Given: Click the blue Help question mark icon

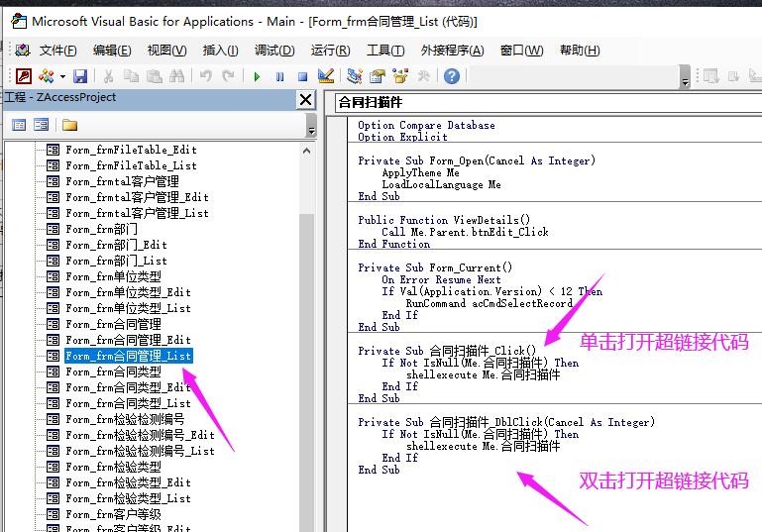Looking at the screenshot, I should (452, 76).
